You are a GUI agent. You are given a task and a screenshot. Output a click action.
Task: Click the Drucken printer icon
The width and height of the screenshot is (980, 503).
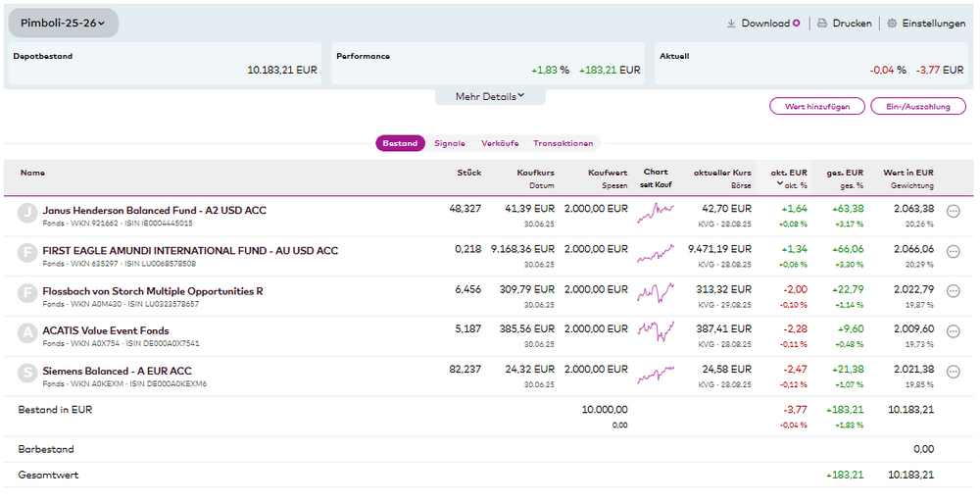pos(822,24)
